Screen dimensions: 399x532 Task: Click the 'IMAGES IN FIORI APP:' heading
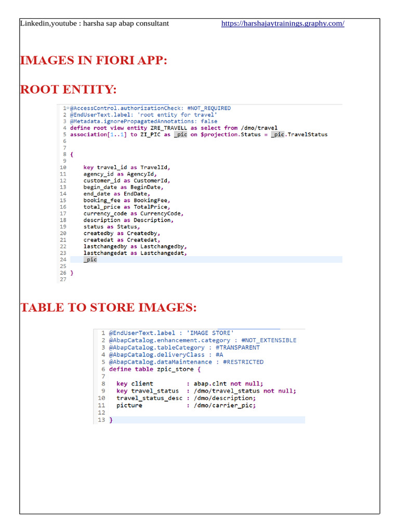coord(94,60)
